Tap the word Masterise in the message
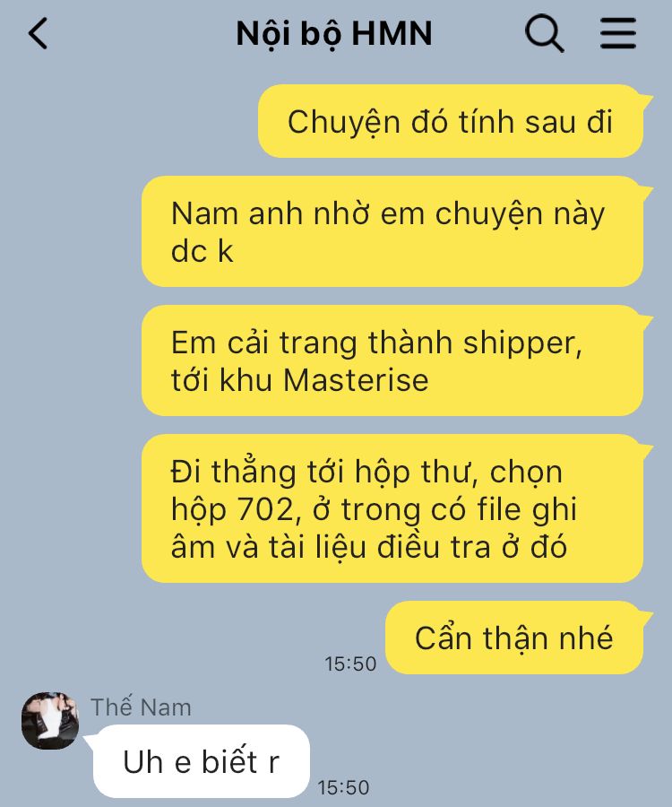672x807 pixels. 356,380
